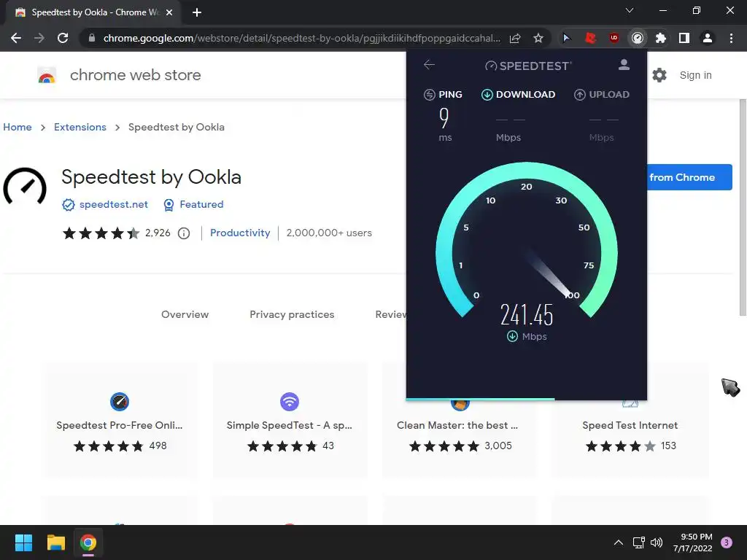Select the DOWNLOAD result label

click(525, 94)
